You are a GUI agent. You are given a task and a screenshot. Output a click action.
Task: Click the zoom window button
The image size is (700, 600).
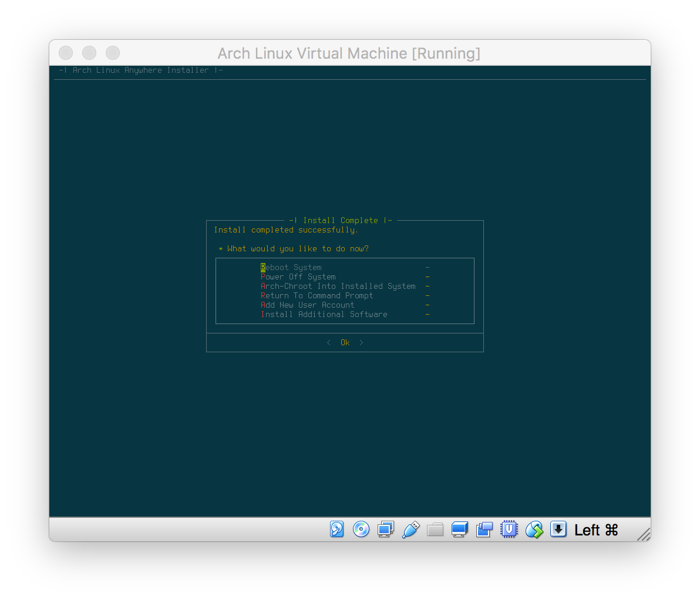(113, 53)
